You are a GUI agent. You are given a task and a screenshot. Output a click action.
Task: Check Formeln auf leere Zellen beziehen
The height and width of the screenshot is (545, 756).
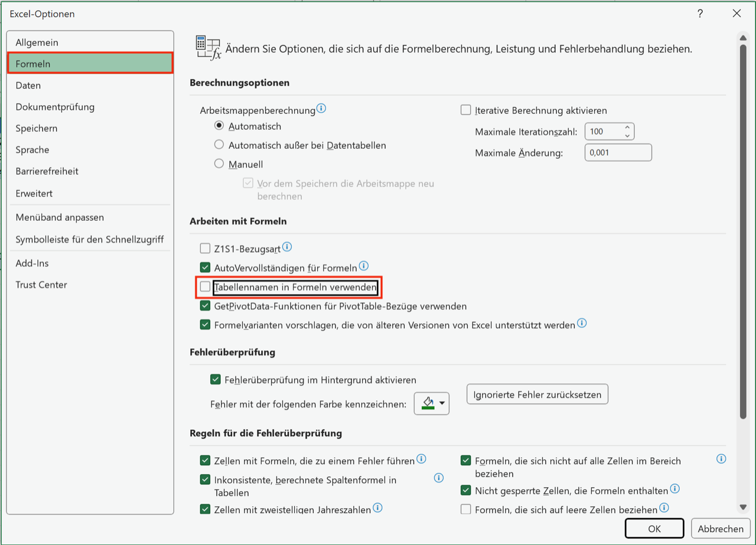click(465, 509)
